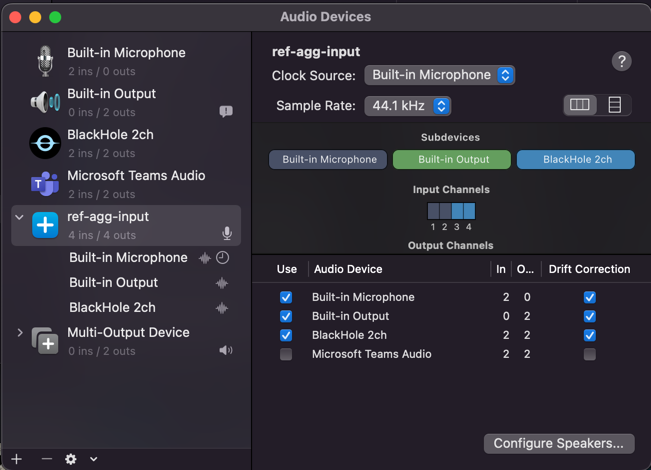Image resolution: width=651 pixels, height=470 pixels.
Task: Click the Built-in Microphone device icon
Action: [x=45, y=61]
